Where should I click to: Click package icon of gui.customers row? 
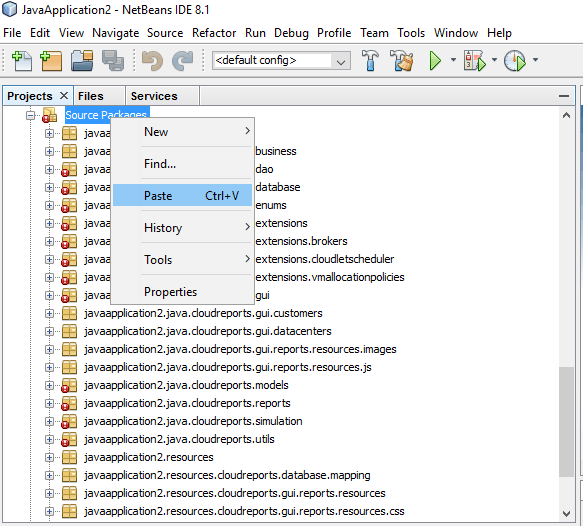coord(70,313)
